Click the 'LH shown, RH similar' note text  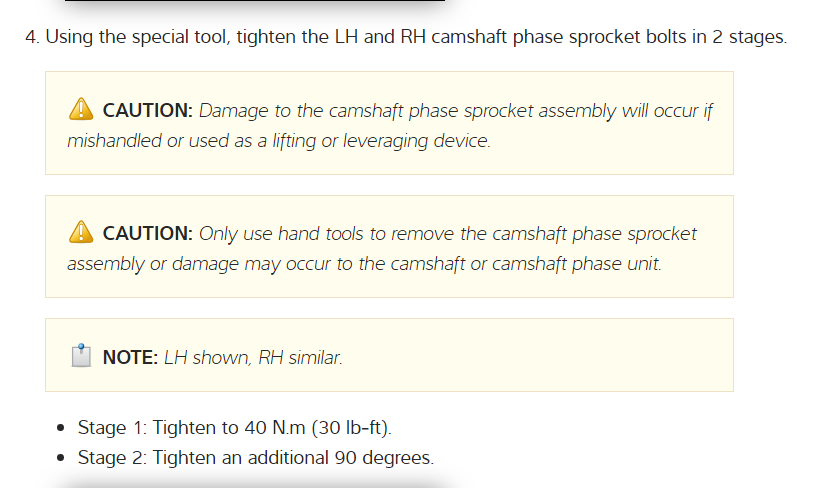tap(252, 357)
